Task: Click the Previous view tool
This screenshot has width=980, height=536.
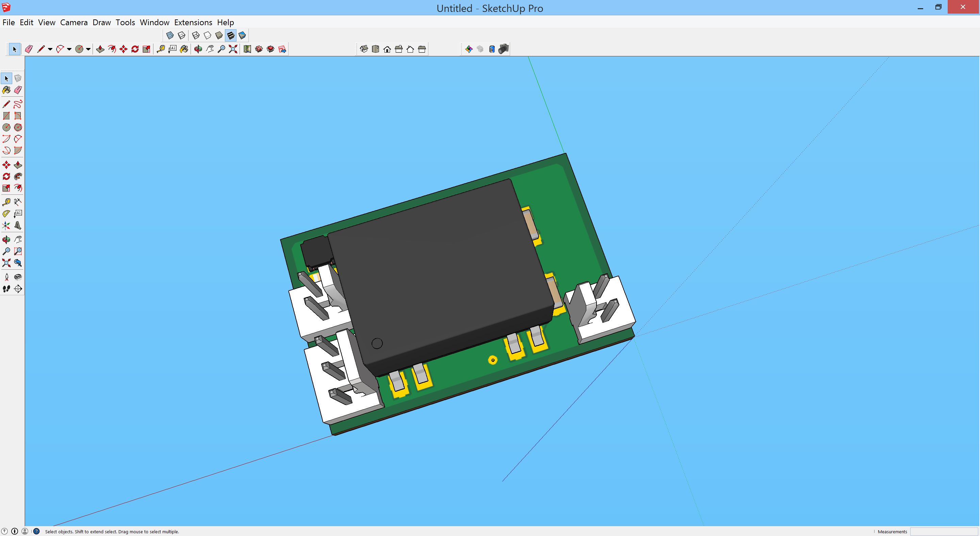Action: coord(18,263)
